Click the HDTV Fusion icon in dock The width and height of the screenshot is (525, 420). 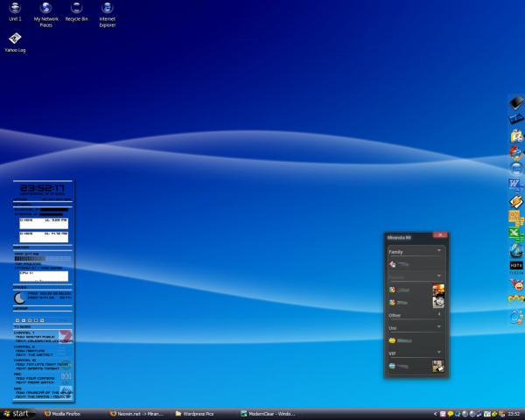[516, 267]
